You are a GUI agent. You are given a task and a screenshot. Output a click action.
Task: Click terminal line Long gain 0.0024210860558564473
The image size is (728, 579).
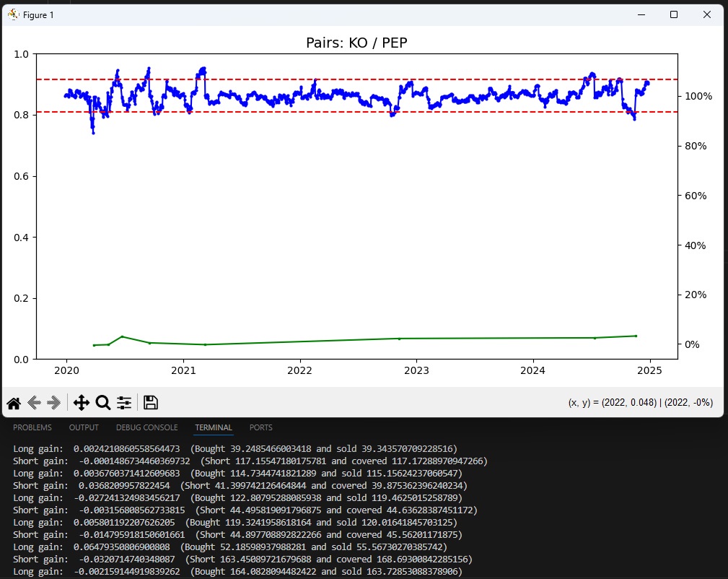click(235, 449)
